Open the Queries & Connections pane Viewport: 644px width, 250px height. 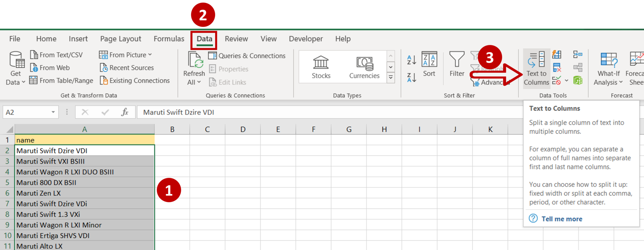[x=247, y=56]
